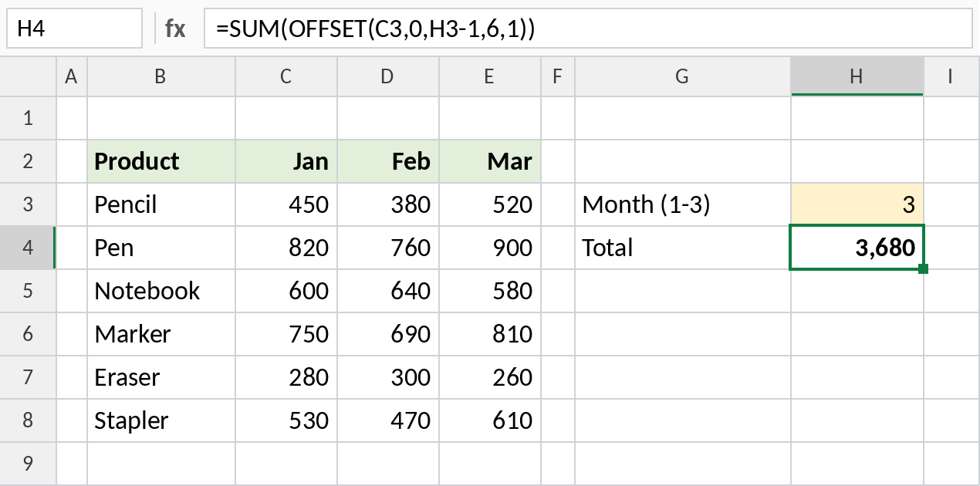
Task: Click the Mar header cell
Action: coord(490,161)
